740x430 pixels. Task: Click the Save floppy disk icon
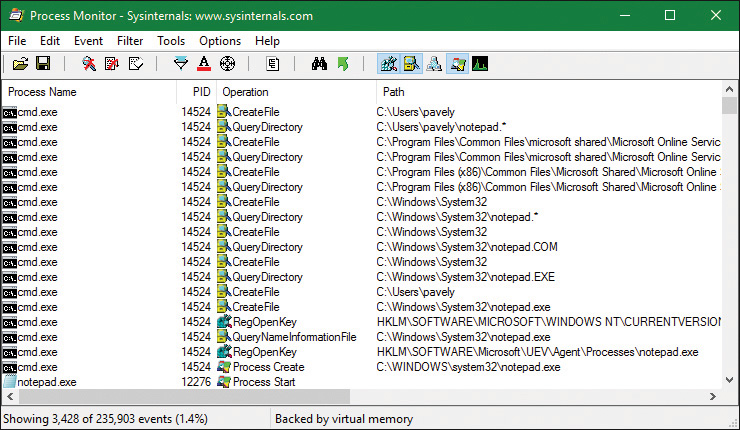[43, 64]
